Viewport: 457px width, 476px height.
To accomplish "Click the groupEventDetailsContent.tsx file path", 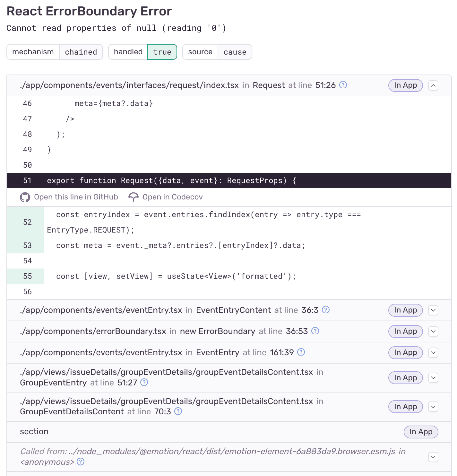I will click(166, 372).
